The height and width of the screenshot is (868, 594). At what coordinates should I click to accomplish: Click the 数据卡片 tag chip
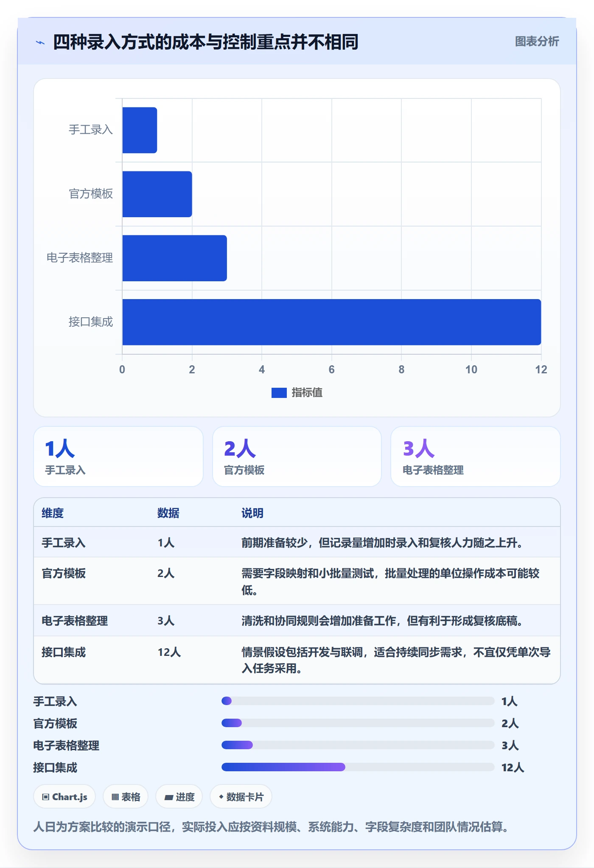click(x=241, y=797)
